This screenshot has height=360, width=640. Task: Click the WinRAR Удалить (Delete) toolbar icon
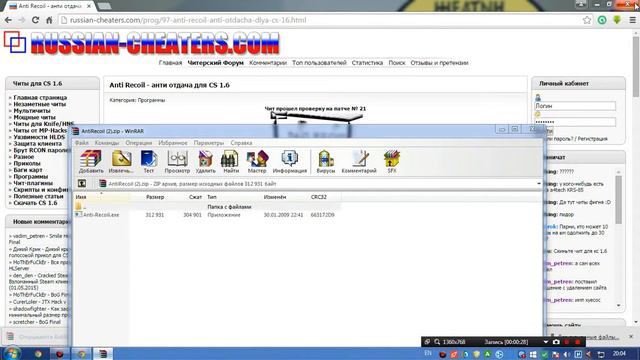click(x=205, y=162)
